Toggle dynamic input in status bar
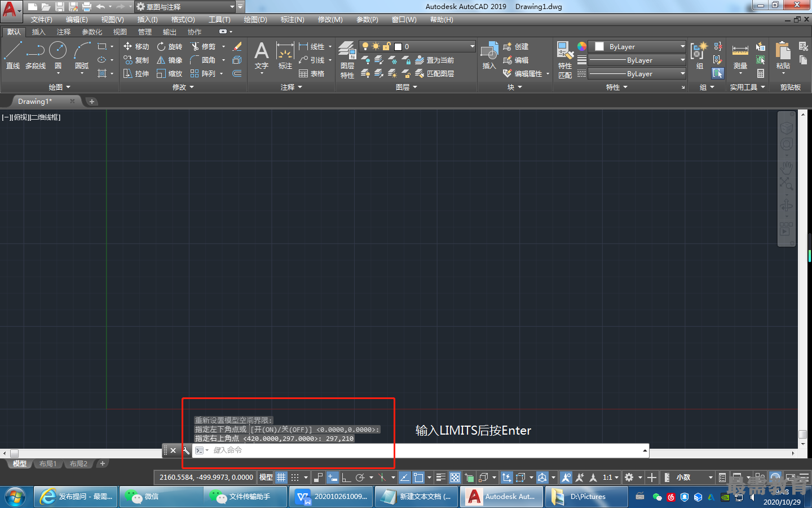 [x=333, y=478]
